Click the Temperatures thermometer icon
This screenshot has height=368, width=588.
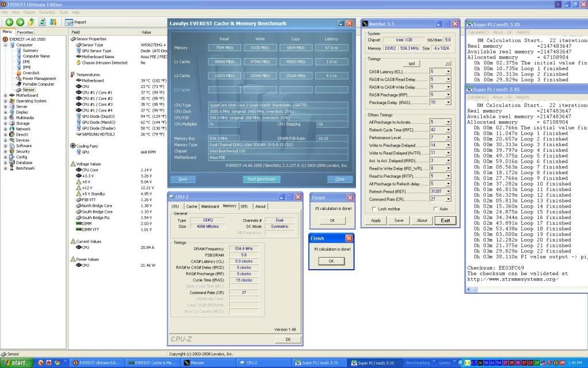tap(73, 74)
